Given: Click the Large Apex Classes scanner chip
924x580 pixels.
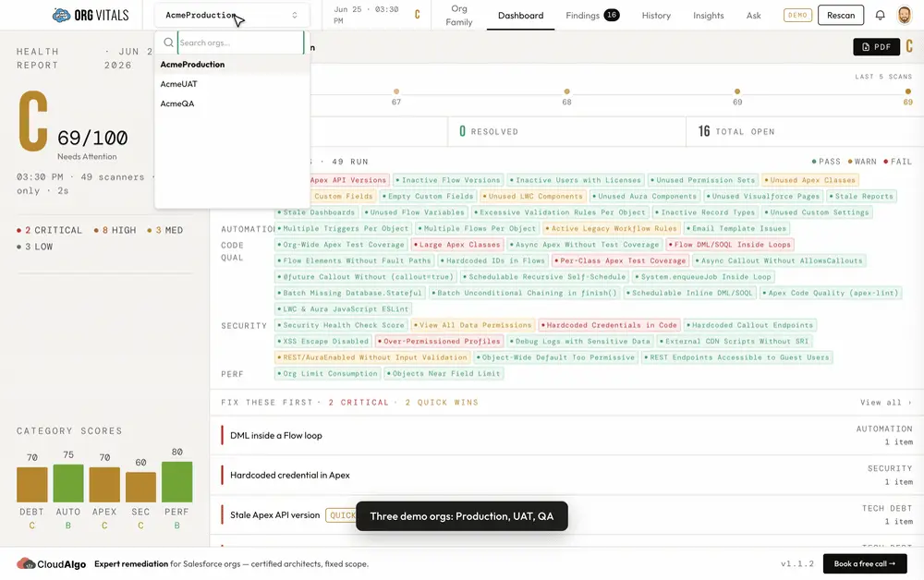Looking at the screenshot, I should point(458,245).
